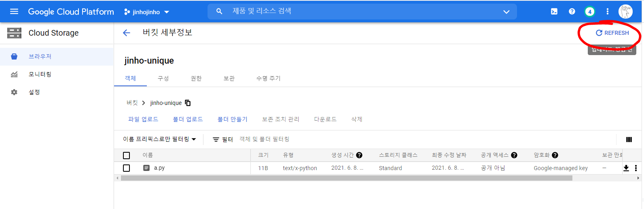Click the Cloud Storage product icon
644x209 pixels.
coord(14,33)
